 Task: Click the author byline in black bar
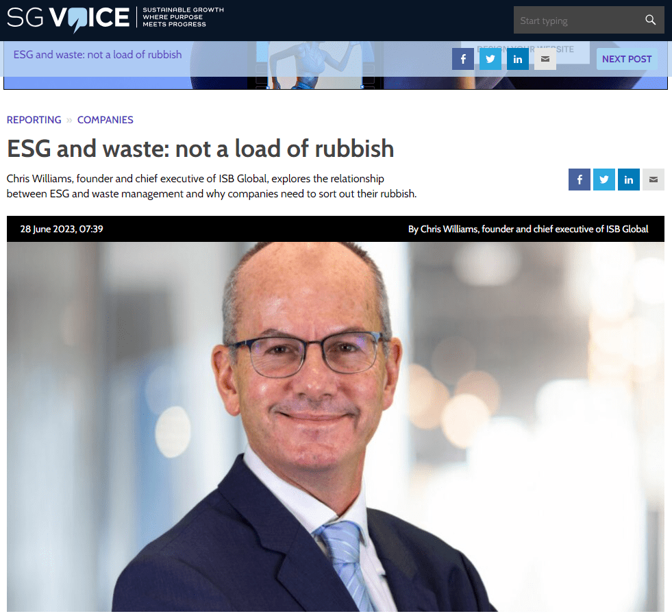pyautogui.click(x=528, y=230)
